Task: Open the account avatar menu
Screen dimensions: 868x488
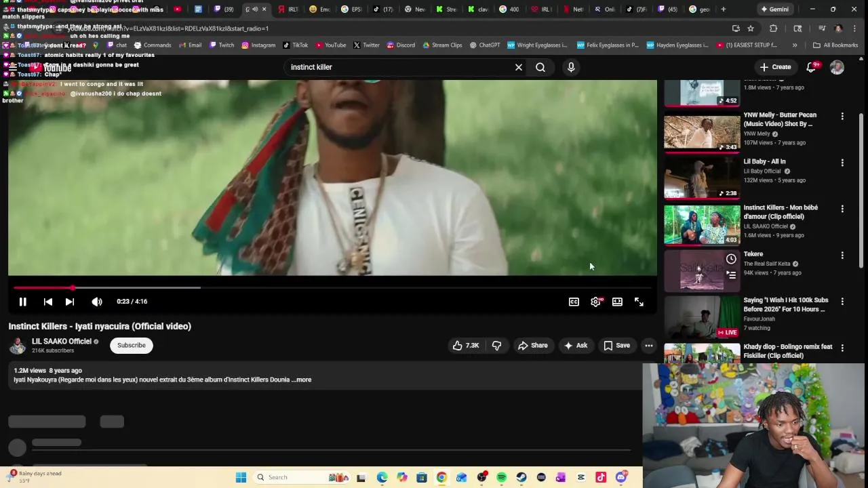Action: (837, 67)
